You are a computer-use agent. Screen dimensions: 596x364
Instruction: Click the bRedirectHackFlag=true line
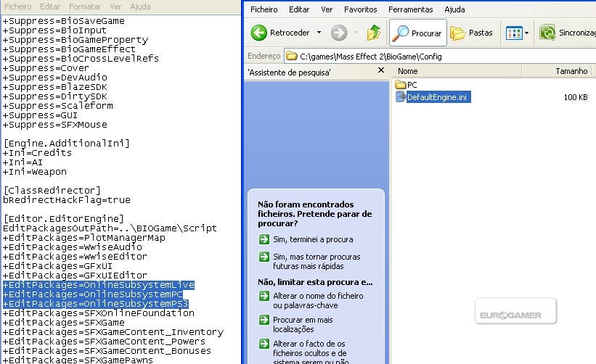[67, 200]
